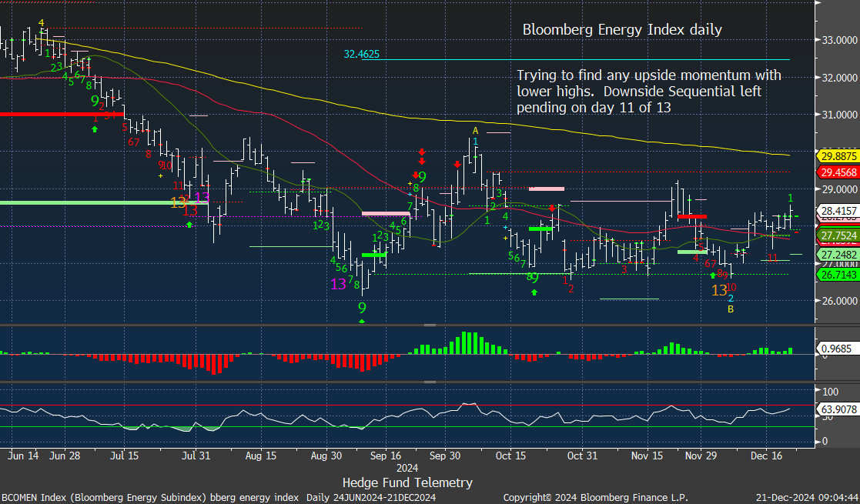Viewport: 860px width, 504px height.
Task: Click the yellow "B" wave marker below the December low
Action: (x=731, y=309)
